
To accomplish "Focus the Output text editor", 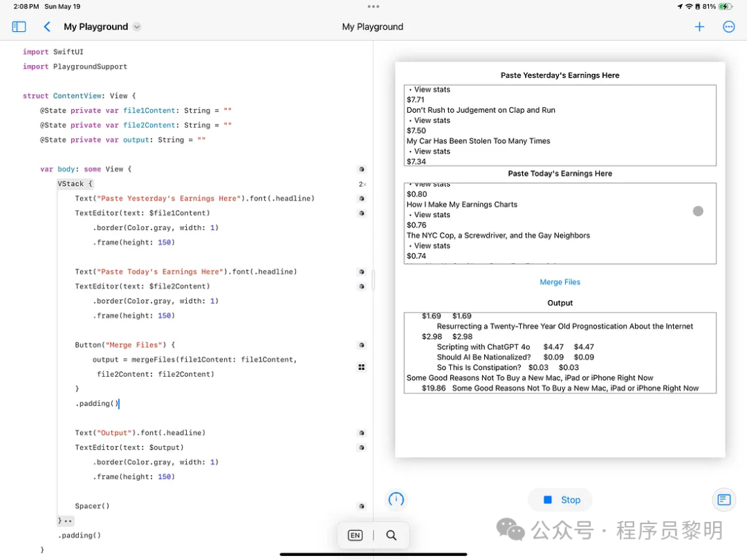I will click(560, 353).
